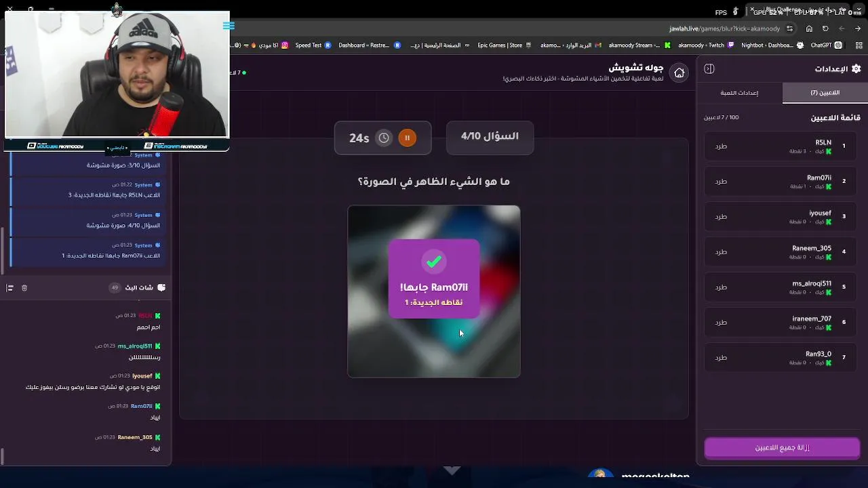This screenshot has height=488, width=868.
Task: Select player name Ram07ii in players list
Action: (818, 178)
